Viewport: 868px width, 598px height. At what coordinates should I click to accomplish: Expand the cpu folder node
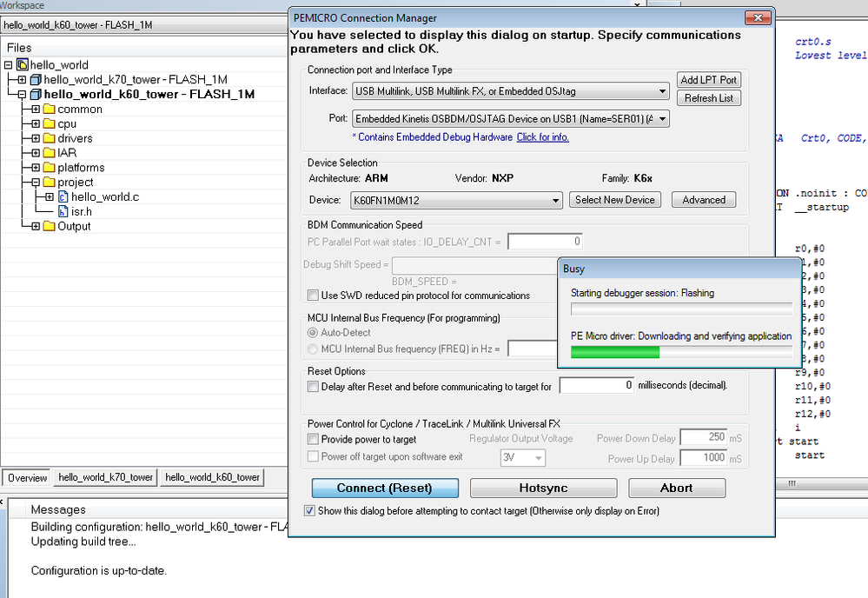click(x=36, y=123)
